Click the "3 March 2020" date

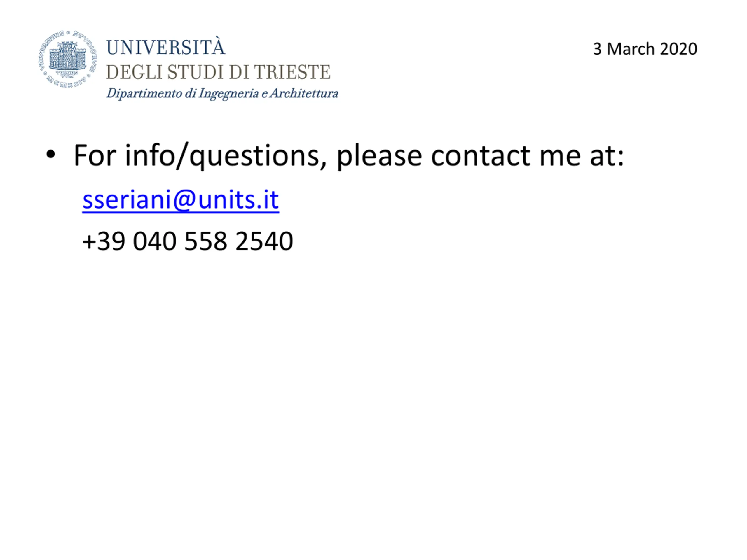[645, 49]
